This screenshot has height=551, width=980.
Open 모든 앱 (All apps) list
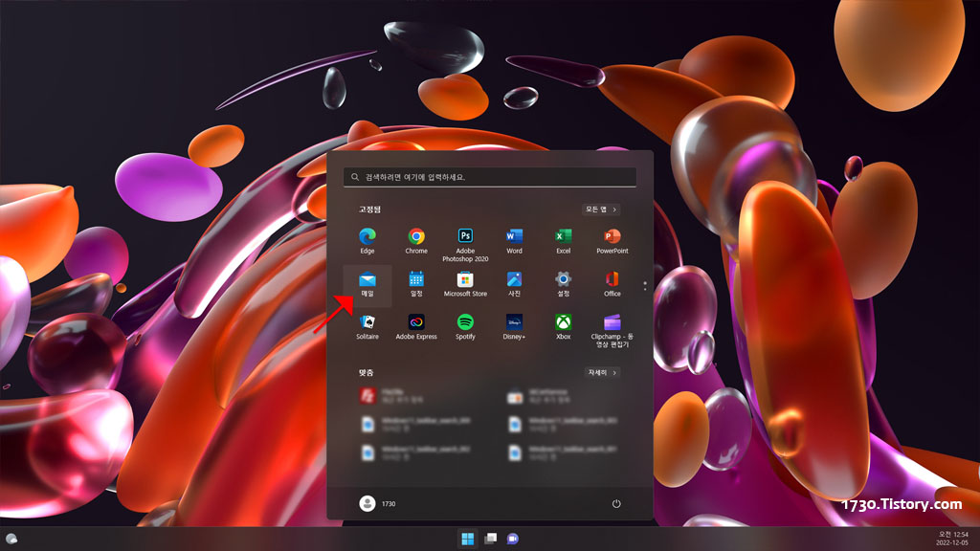point(601,209)
